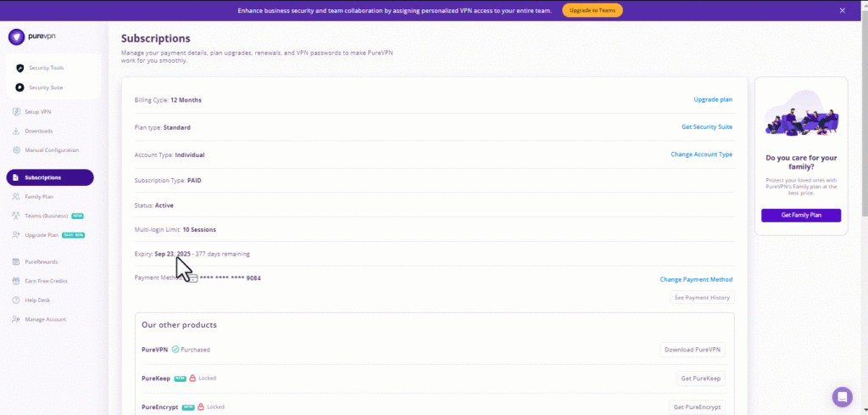This screenshot has width=868, height=415.
Task: Open the Get Security Suite link
Action: coord(707,126)
